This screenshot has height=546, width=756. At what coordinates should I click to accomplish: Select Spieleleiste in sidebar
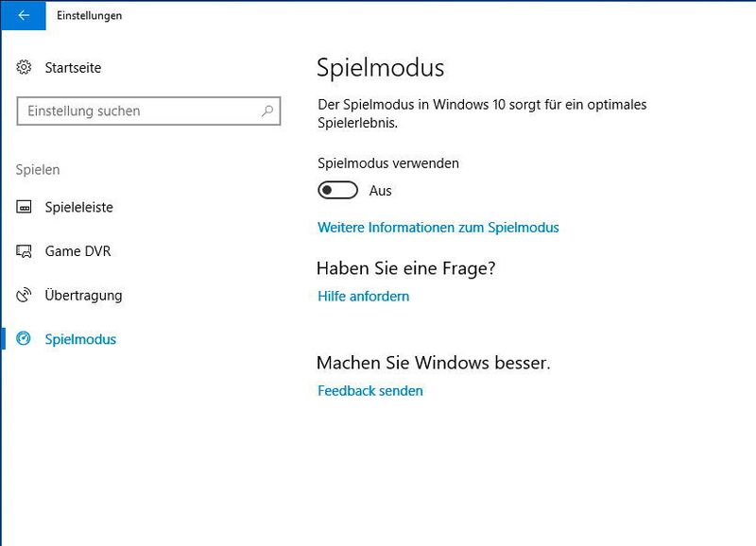click(x=79, y=207)
